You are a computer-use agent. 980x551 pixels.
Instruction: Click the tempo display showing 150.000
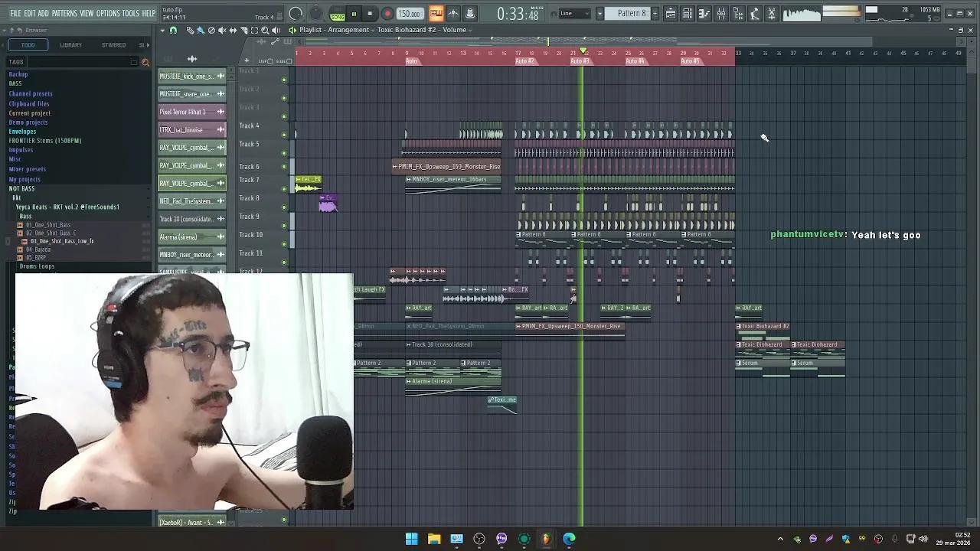(x=410, y=13)
